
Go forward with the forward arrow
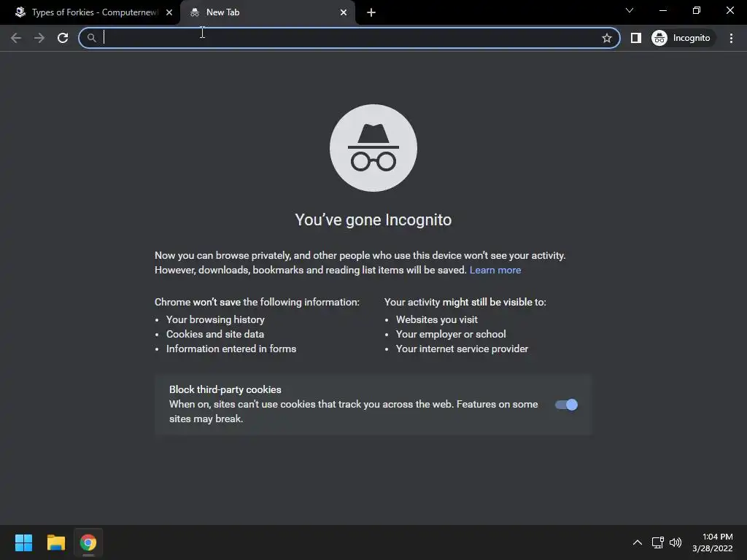coord(39,38)
